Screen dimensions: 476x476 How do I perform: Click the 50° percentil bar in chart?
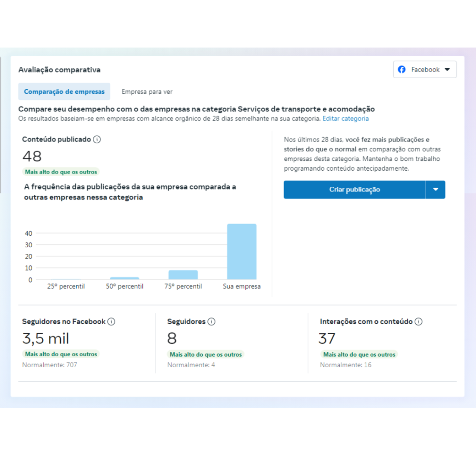125,278
